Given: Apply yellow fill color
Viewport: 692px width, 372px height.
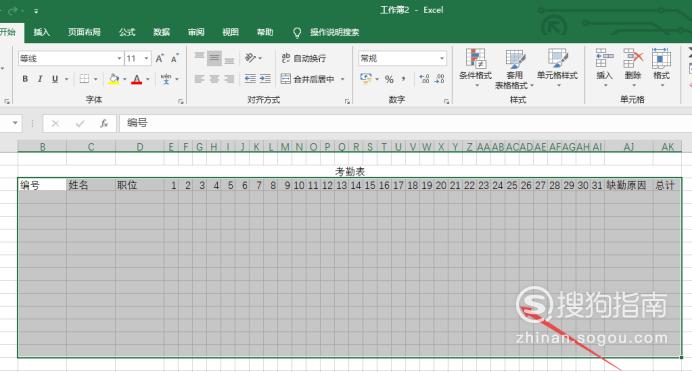Looking at the screenshot, I should [x=114, y=79].
